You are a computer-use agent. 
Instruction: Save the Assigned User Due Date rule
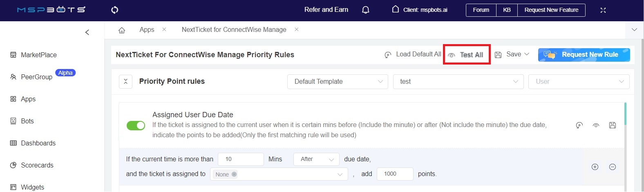613,125
